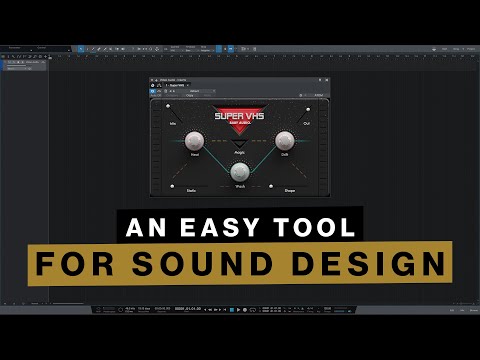Select the Arrow tool in toolbar
The image size is (480, 360).
[81, 49]
